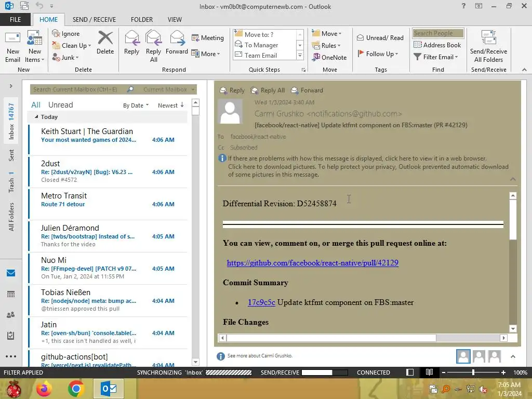Switch to the FOLDER tab
The image size is (532, 399).
click(142, 20)
